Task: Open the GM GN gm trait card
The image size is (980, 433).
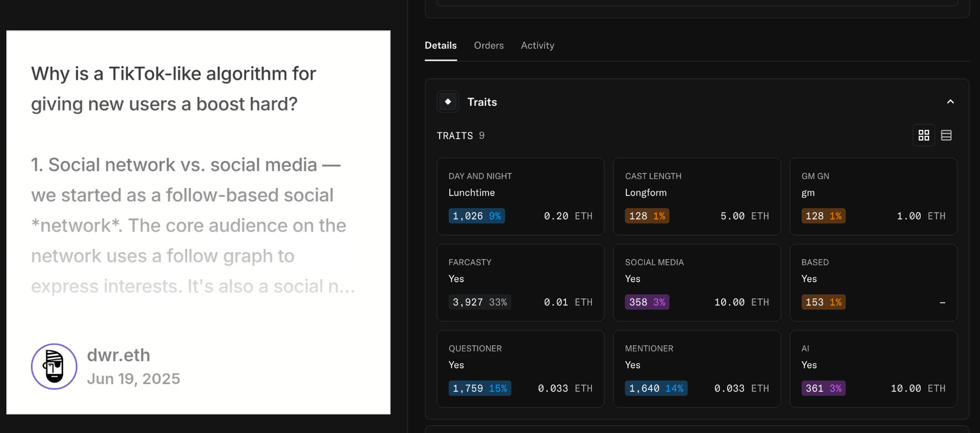Action: 873,196
